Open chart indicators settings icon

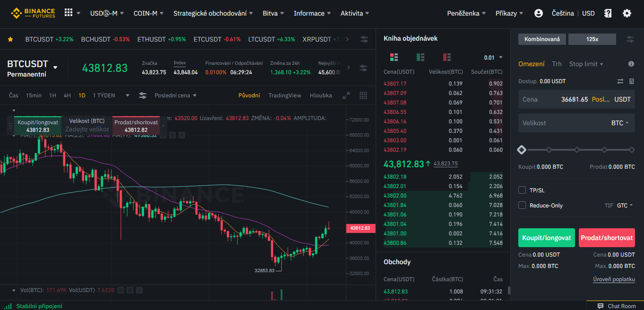click(143, 95)
